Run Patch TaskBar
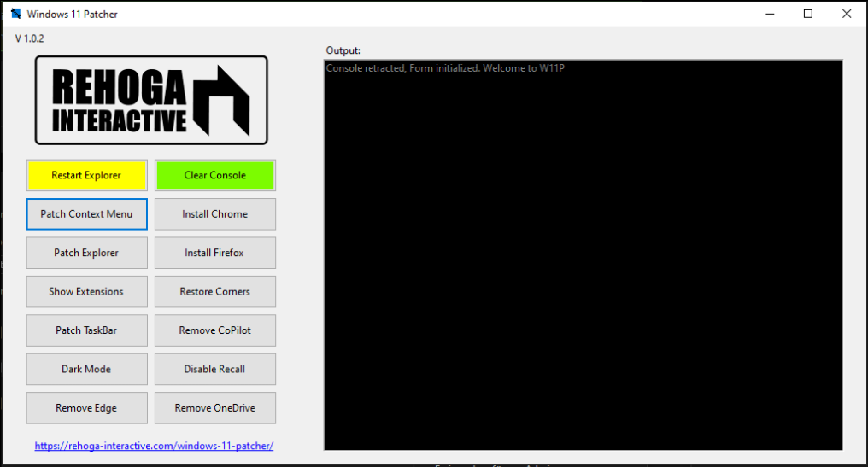 86,330
